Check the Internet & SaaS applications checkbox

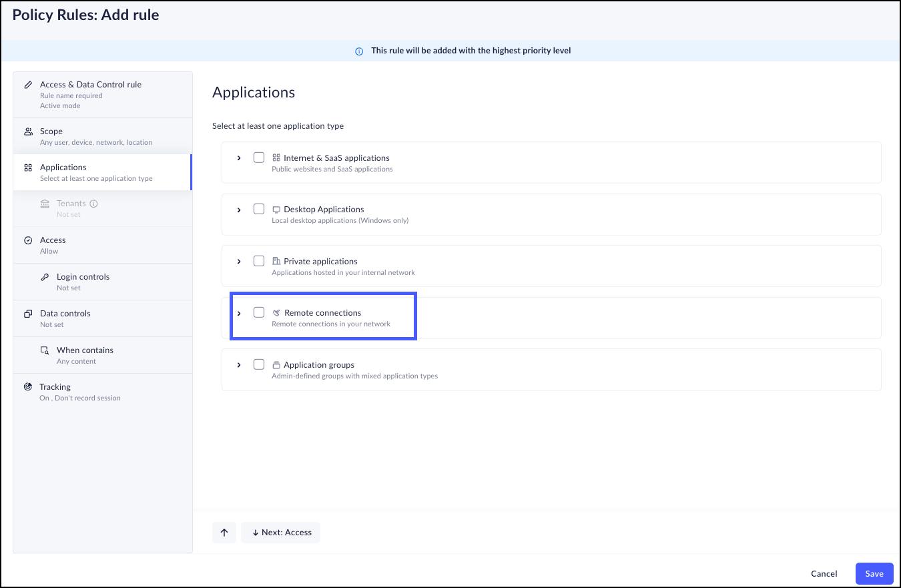[x=259, y=158]
